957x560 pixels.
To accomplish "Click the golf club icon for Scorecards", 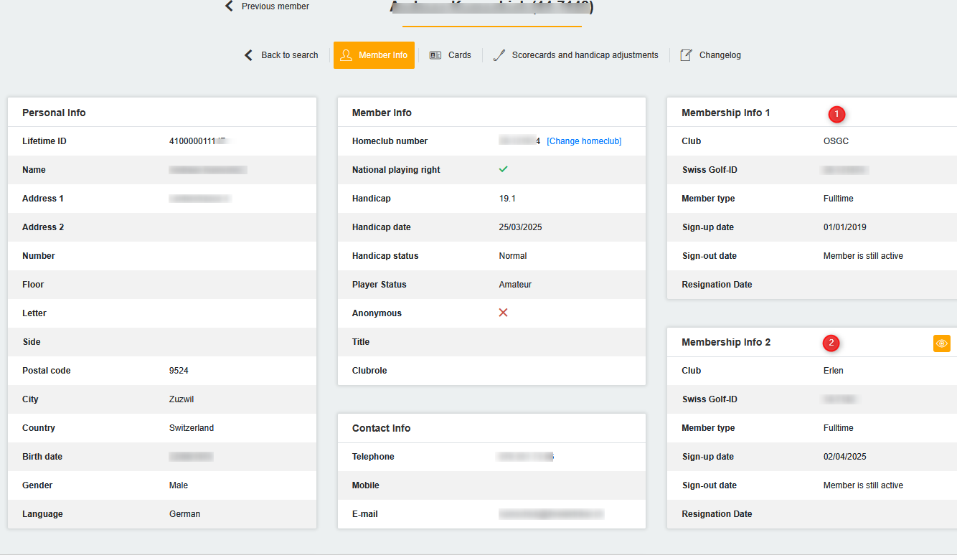I will pos(499,55).
